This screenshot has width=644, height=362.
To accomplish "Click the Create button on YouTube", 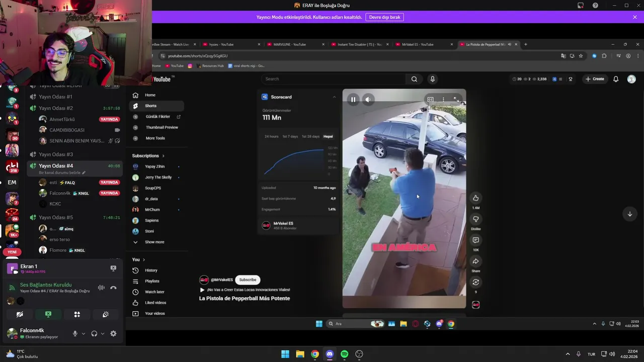I will [595, 79].
